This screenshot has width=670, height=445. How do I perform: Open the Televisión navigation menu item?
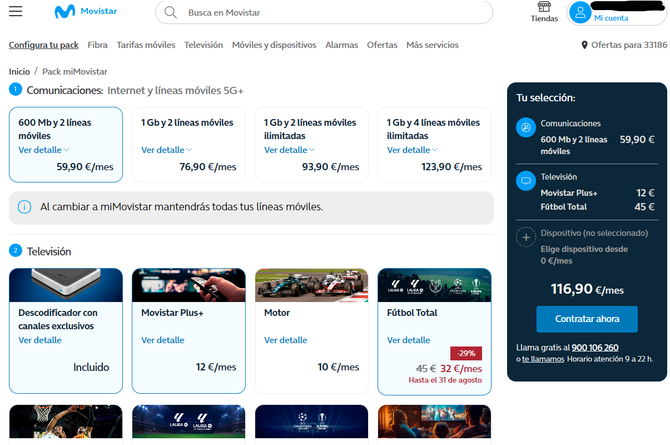tap(203, 45)
